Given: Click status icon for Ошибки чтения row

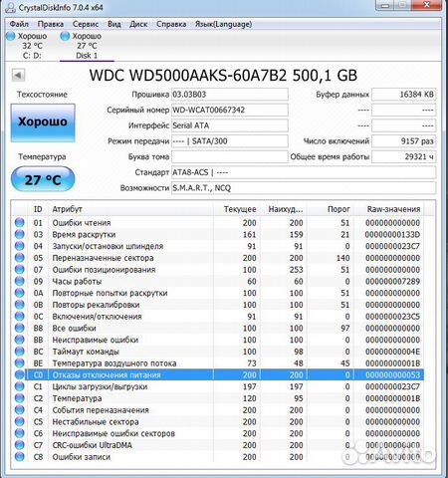Looking at the screenshot, I should tap(20, 222).
